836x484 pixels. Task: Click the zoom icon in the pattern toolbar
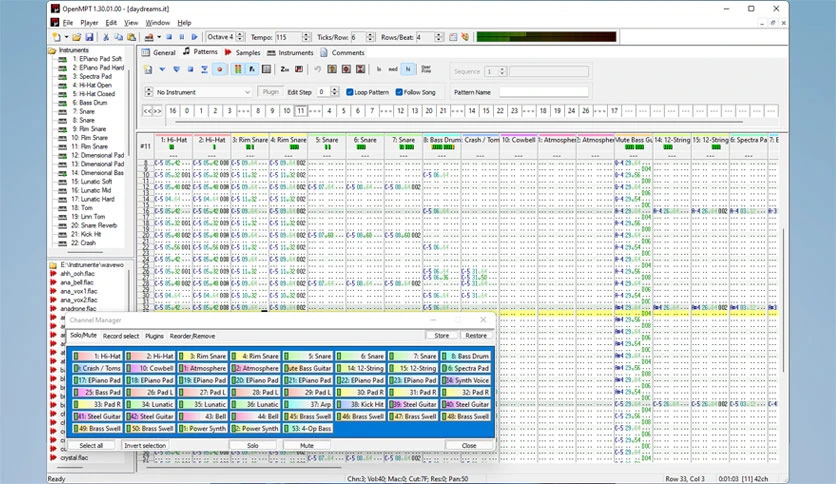285,69
